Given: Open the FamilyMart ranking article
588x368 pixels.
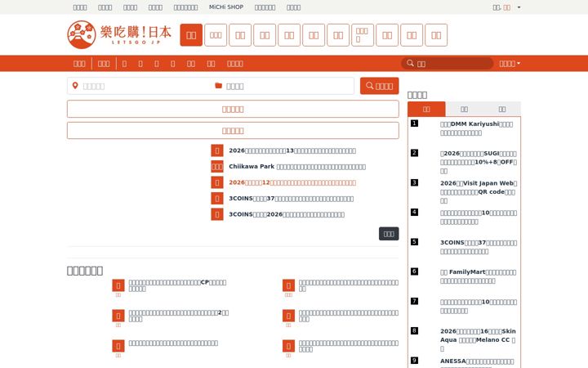Looking at the screenshot, I should pyautogui.click(x=478, y=276).
